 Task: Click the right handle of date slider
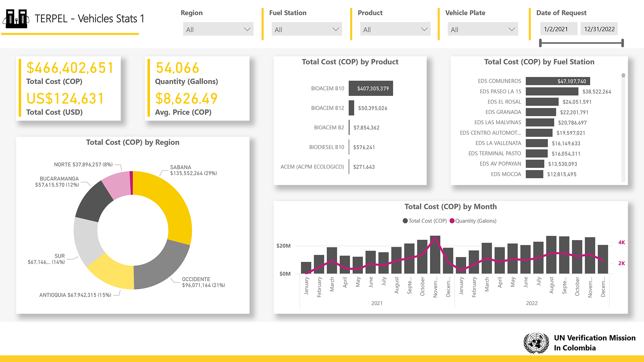click(622, 43)
